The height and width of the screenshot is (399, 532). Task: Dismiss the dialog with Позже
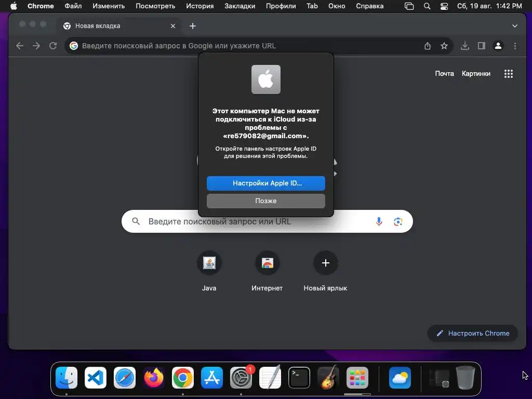tap(266, 201)
